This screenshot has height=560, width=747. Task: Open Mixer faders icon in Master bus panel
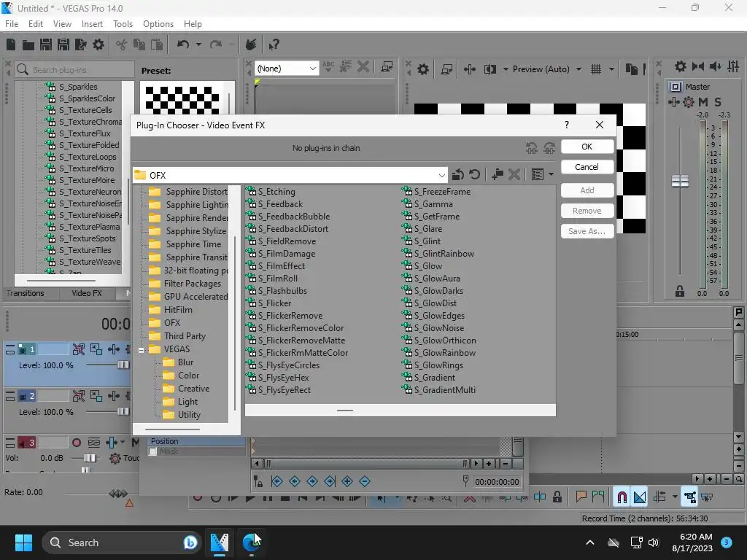click(x=733, y=66)
